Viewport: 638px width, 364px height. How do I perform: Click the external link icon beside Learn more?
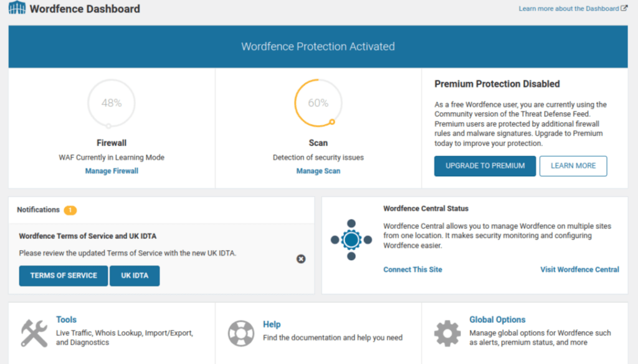pos(624,8)
